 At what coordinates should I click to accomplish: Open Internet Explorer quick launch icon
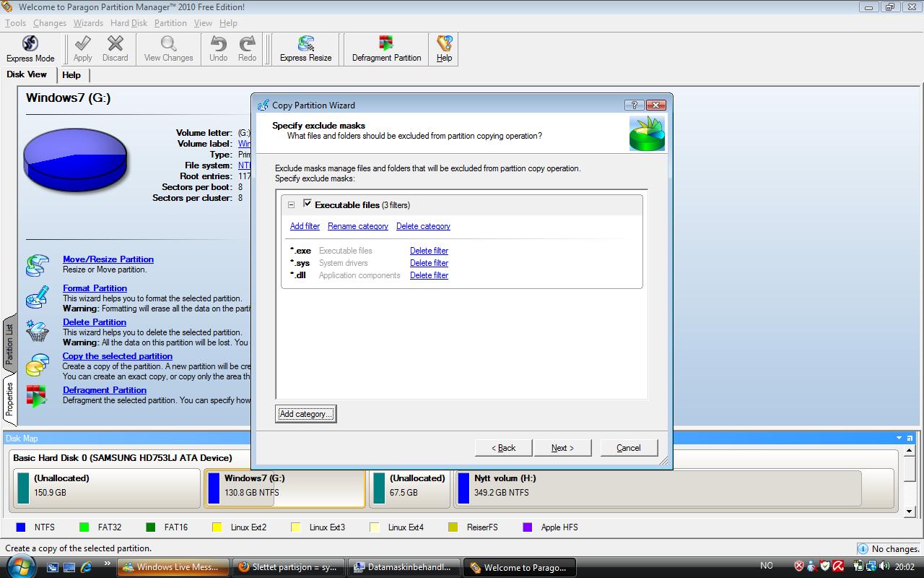(x=87, y=567)
